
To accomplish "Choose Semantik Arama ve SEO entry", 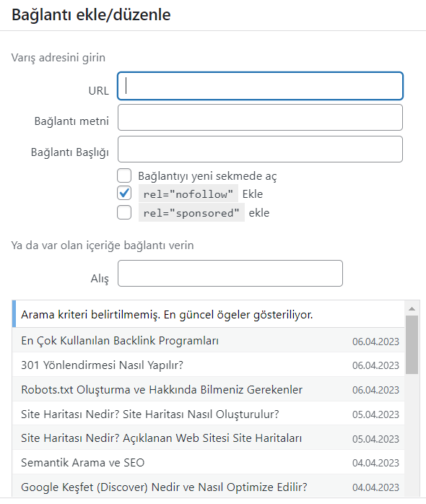I will tap(209, 462).
